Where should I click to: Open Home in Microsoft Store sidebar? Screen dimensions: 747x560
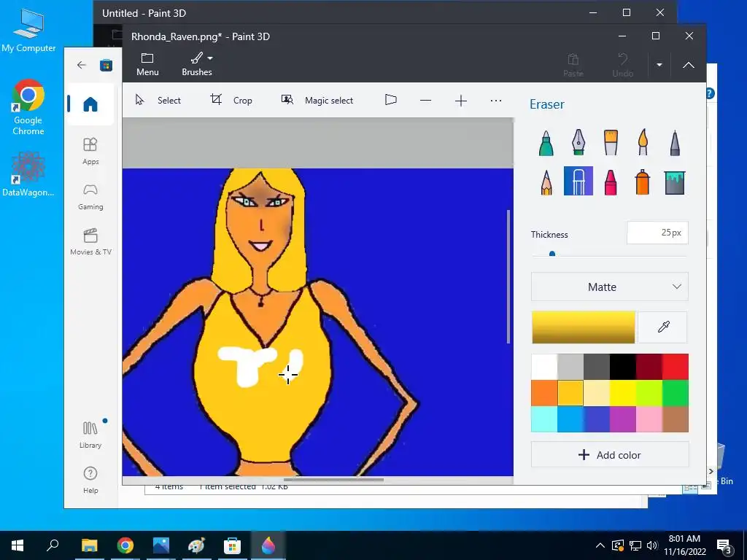pos(90,104)
